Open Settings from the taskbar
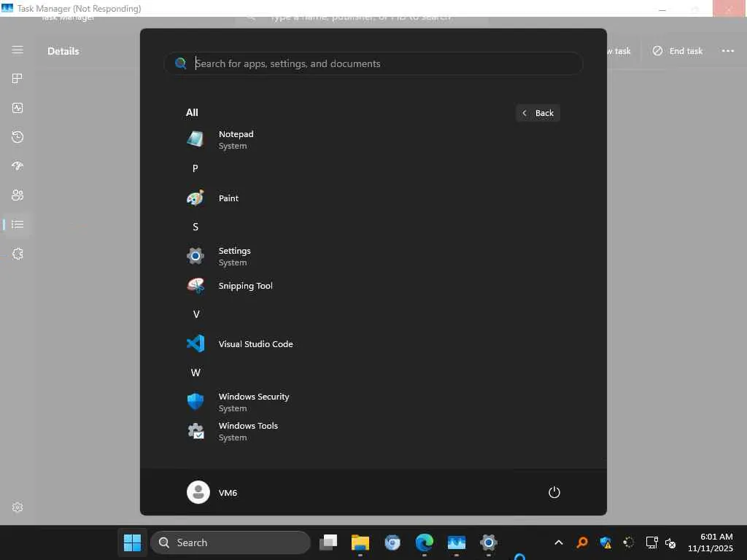 tap(488, 542)
